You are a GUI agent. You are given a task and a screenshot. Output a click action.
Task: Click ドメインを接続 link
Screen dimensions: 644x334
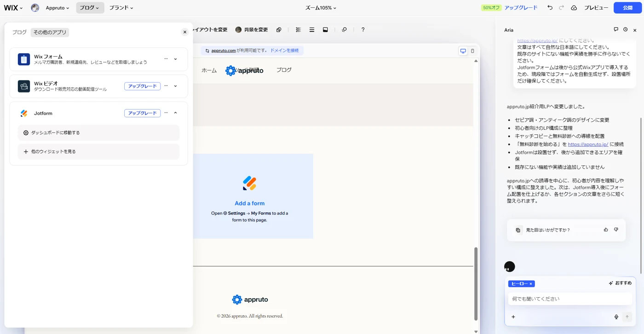click(x=284, y=51)
